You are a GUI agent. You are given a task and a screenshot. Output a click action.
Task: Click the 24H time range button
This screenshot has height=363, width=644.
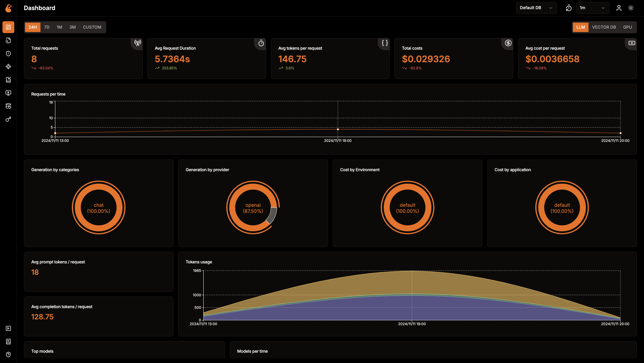(33, 27)
